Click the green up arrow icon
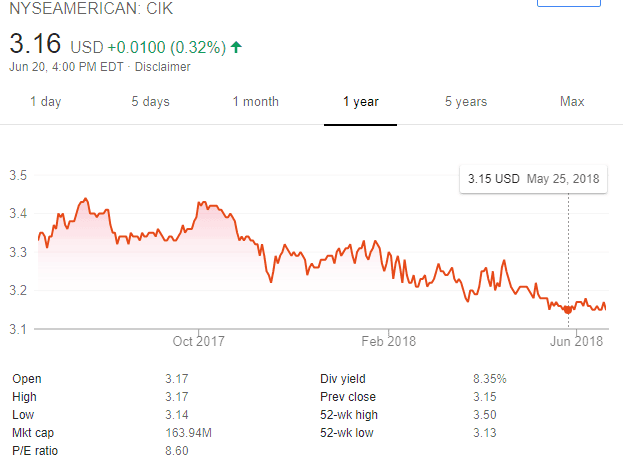The image size is (623, 464). 235,47
